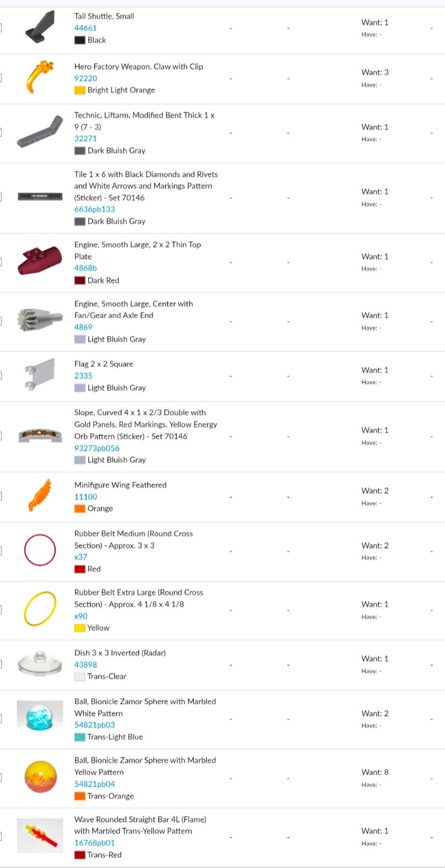
Task: Click the Flag 2 x 2 Square image
Action: coord(40,375)
